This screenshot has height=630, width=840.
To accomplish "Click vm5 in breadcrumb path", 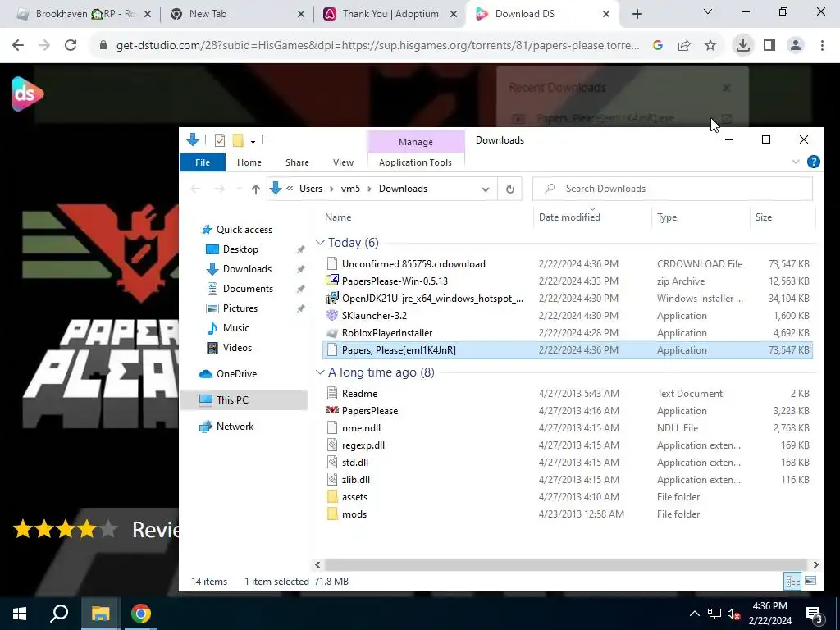I will 350,189.
